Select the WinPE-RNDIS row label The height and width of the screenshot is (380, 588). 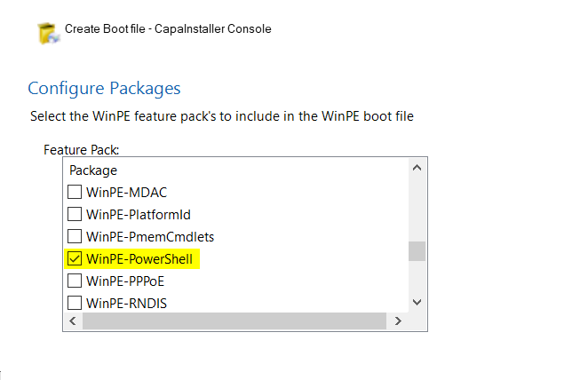tap(127, 303)
